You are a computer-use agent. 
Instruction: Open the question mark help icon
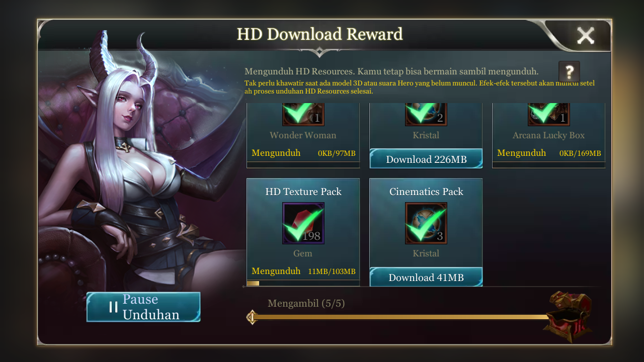569,72
